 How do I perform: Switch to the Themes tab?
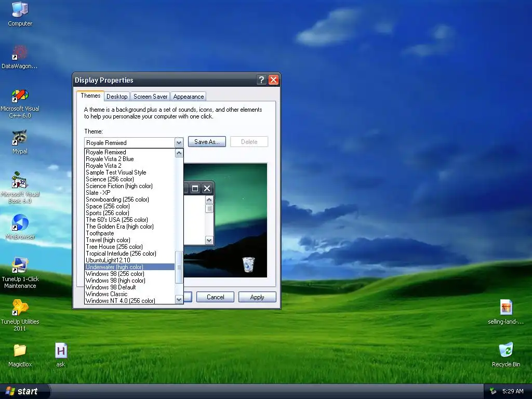(x=90, y=96)
